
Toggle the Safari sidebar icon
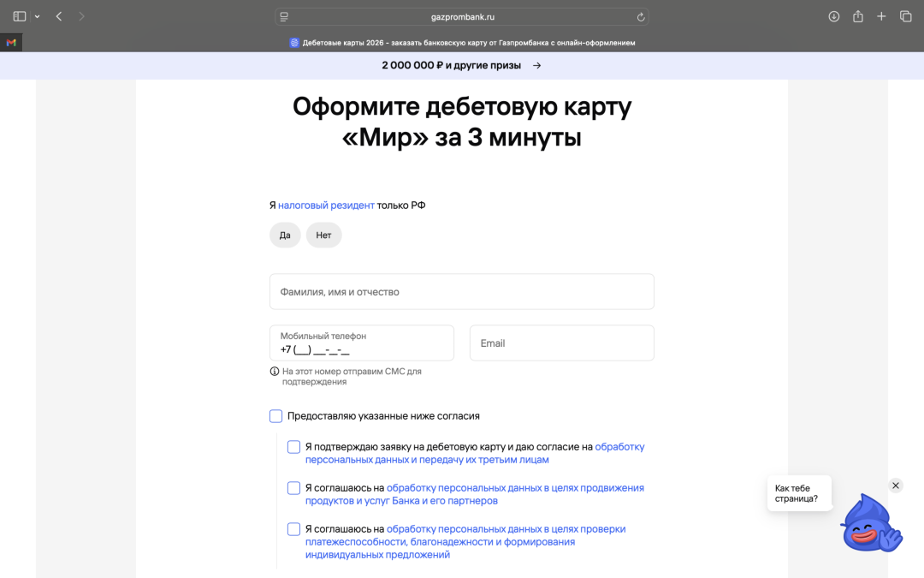(19, 15)
